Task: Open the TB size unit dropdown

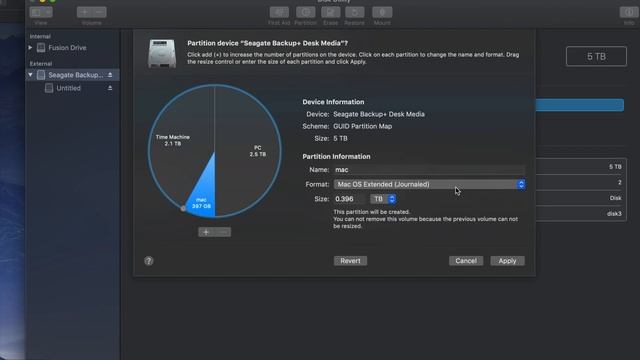Action: (x=383, y=199)
